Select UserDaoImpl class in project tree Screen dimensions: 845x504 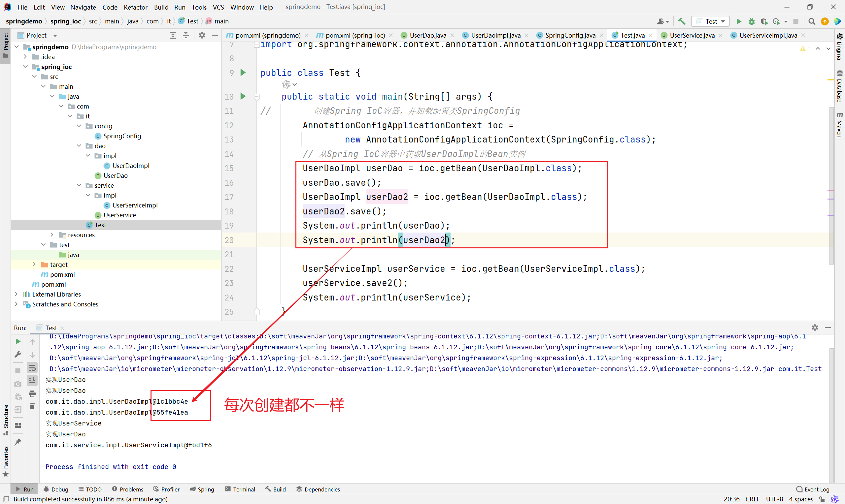130,166
